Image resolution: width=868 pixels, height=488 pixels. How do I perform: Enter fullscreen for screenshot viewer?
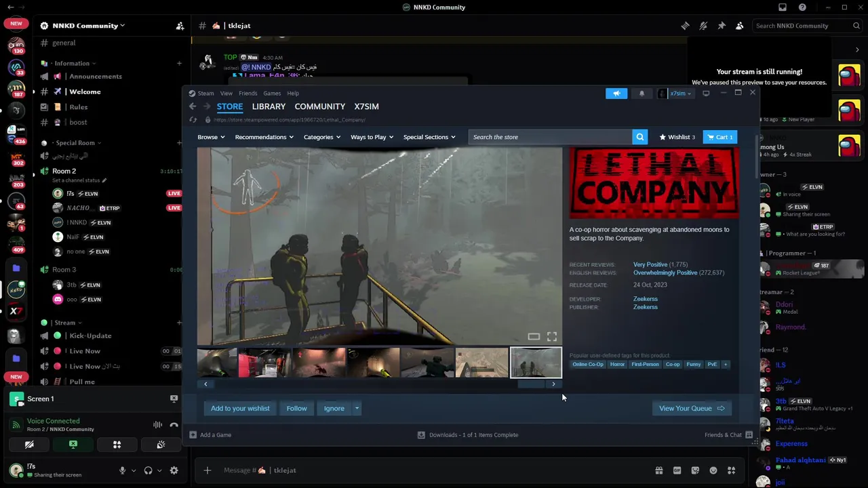tap(552, 337)
